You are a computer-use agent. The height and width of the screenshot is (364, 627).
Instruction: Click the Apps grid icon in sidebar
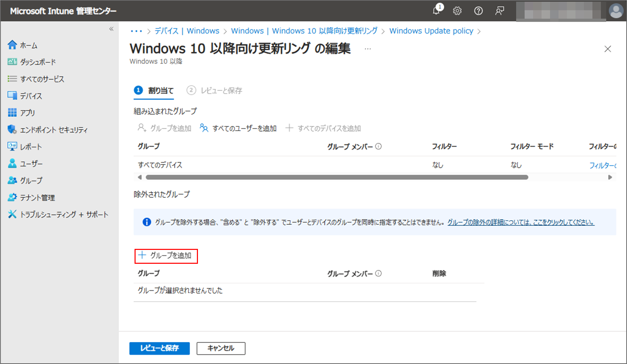click(12, 112)
